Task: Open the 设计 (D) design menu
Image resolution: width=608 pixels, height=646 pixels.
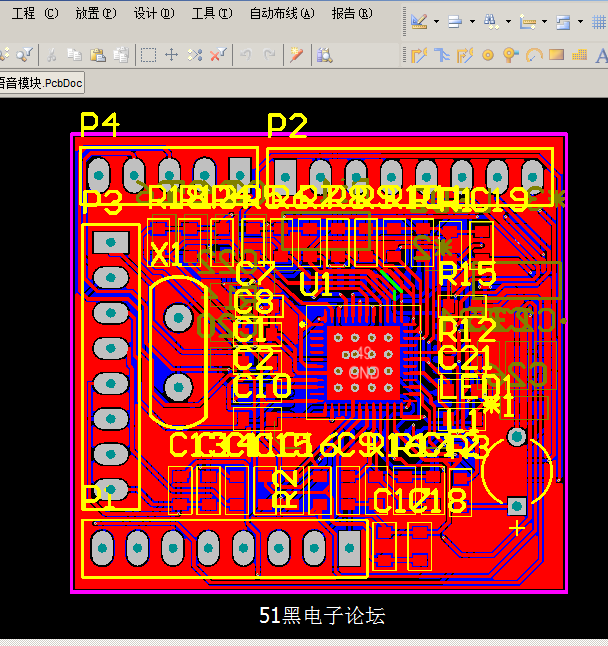Action: click(x=154, y=14)
